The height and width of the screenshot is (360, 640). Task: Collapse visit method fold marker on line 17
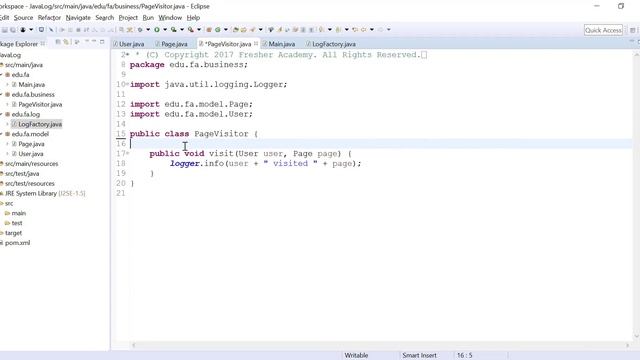pos(127,153)
